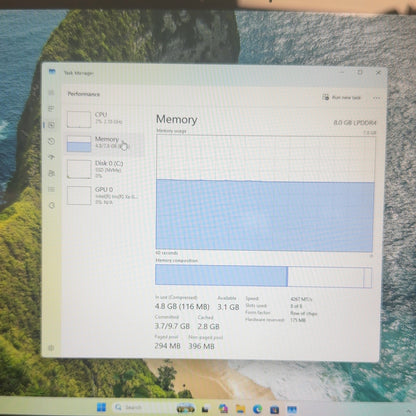Viewport: 416px width, 416px height.
Task: Click the Disk 0 mini graph thumbnail
Action: (79, 169)
